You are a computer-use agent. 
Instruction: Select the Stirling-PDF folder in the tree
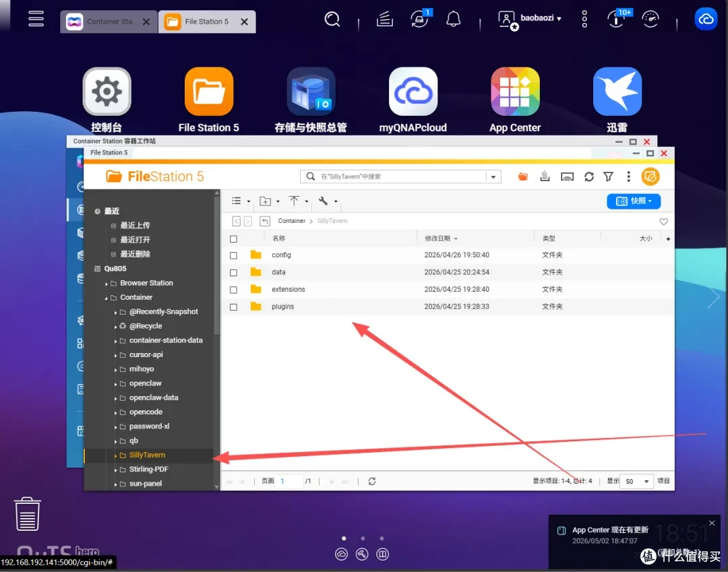tap(148, 470)
